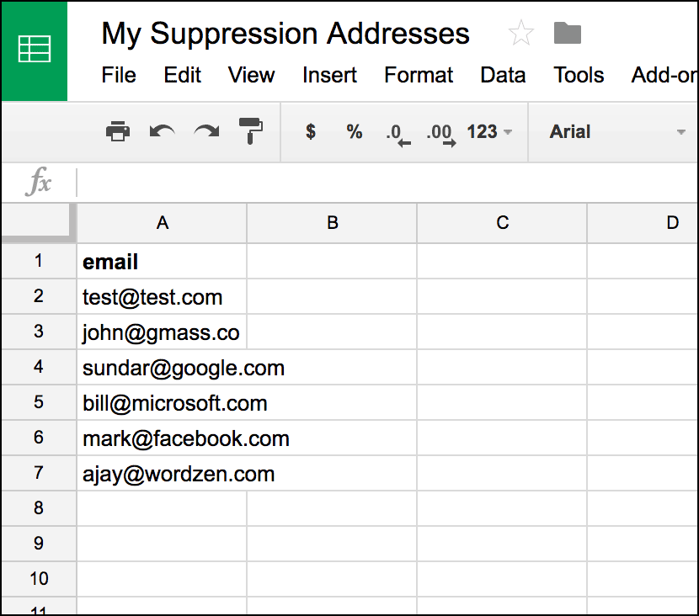Select the paint format roller
699x616 pixels.
click(x=250, y=131)
